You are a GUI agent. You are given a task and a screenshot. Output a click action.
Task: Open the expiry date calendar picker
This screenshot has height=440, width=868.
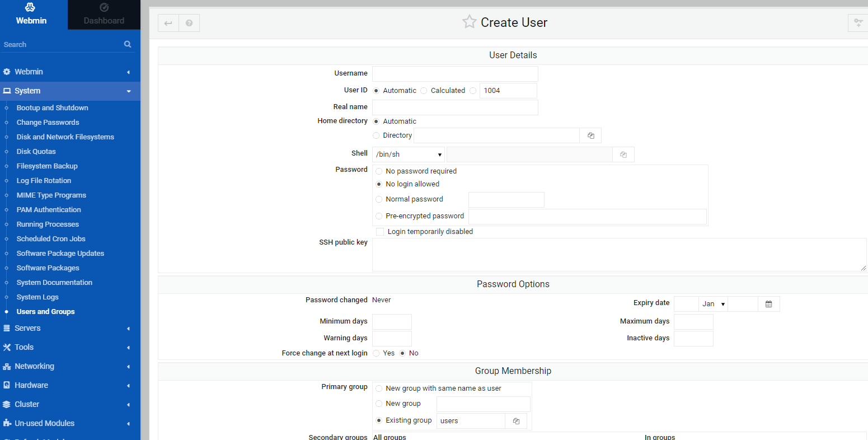tap(768, 304)
